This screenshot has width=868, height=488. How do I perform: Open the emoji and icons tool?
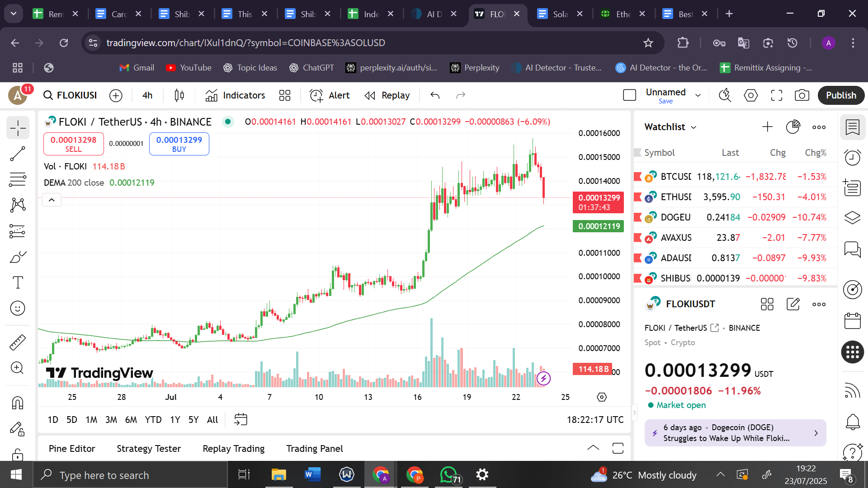pos(18,309)
